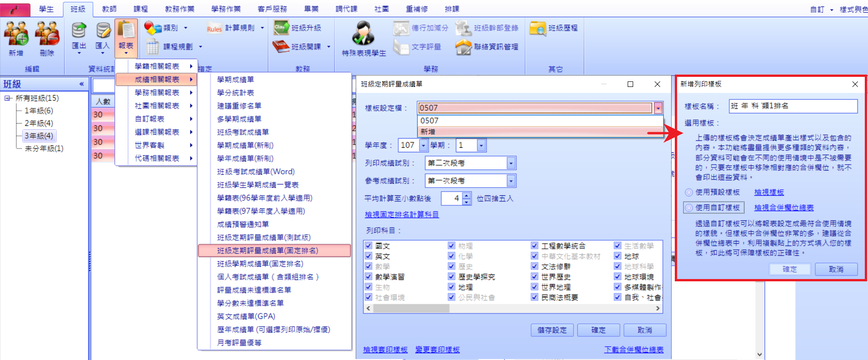
Task: Increase the decimal places stepper
Action: pos(467,195)
